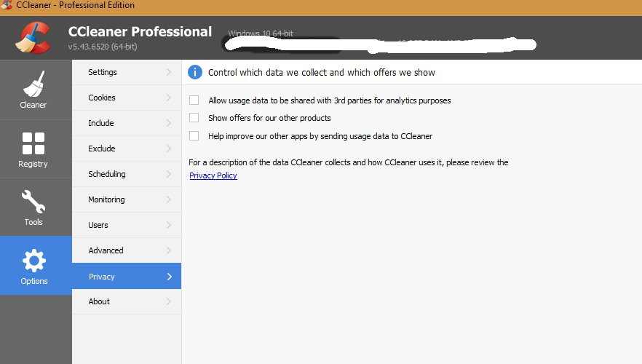Click the CCleaner logo in header

(x=33, y=37)
